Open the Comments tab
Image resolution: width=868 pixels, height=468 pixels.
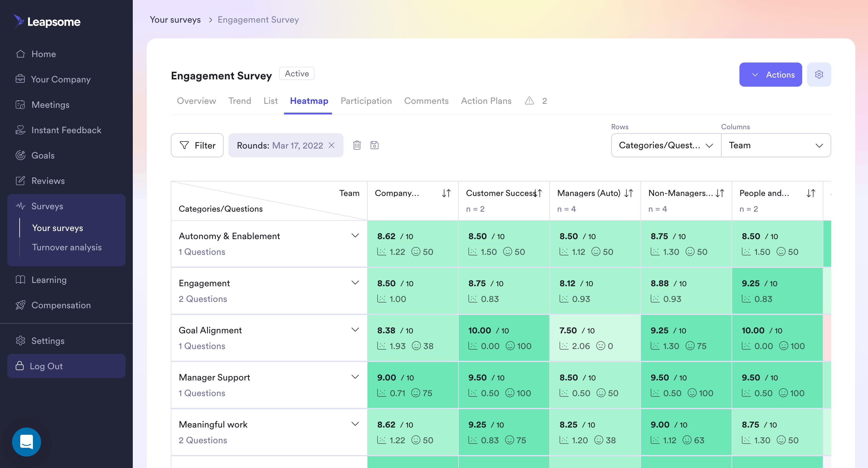pyautogui.click(x=426, y=101)
